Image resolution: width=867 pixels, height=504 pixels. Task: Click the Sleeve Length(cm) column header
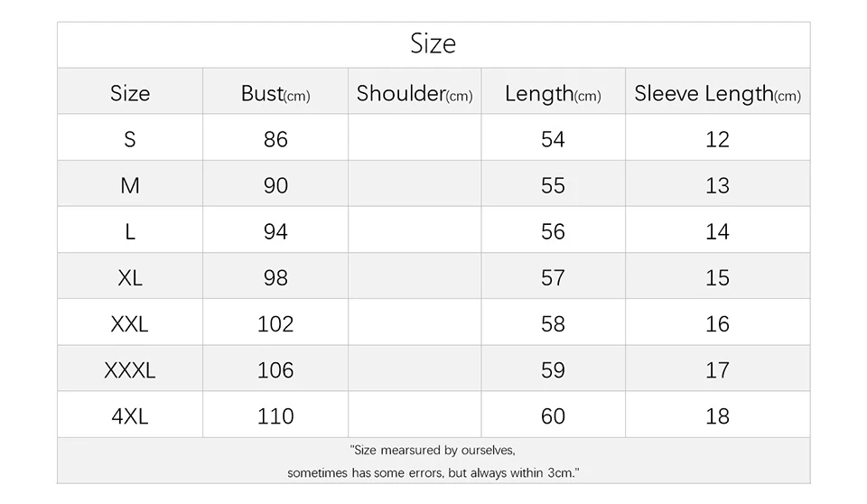[x=717, y=94]
